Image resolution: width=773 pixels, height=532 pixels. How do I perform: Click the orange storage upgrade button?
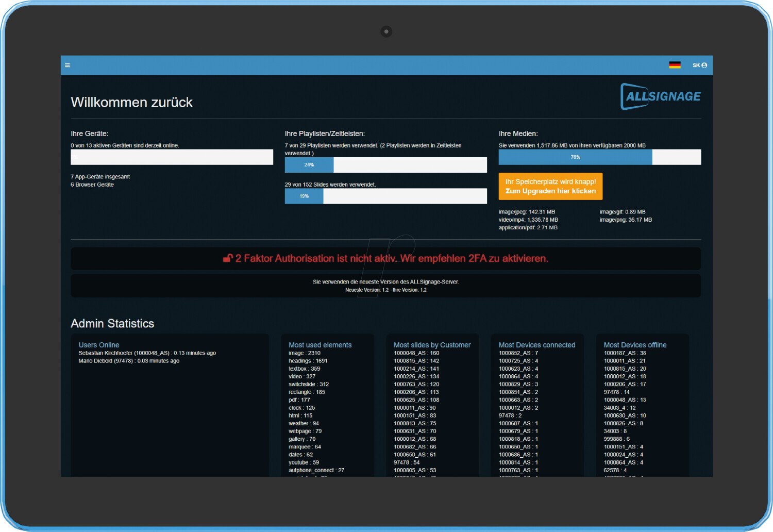(x=550, y=186)
